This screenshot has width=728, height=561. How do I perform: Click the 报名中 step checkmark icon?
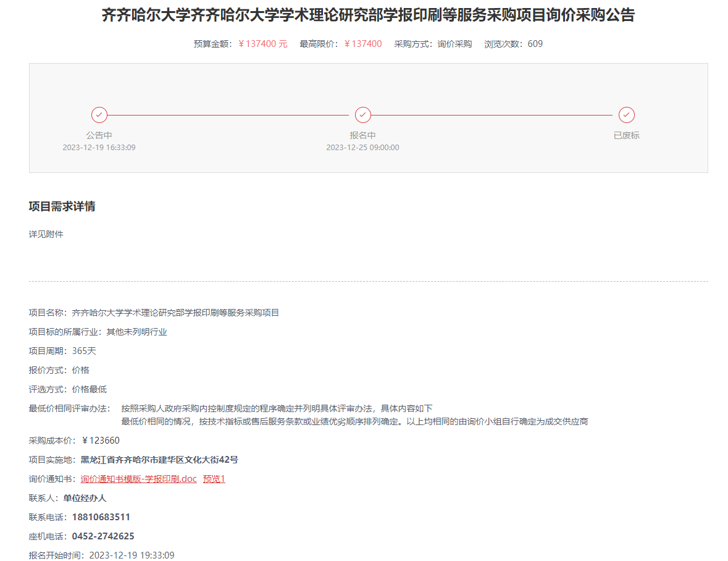point(363,115)
